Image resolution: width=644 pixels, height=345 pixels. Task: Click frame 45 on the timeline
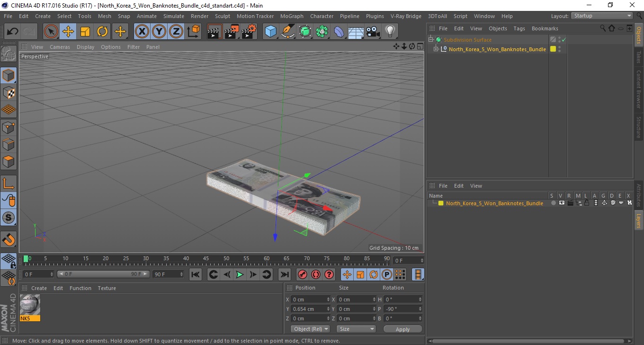[x=206, y=259]
